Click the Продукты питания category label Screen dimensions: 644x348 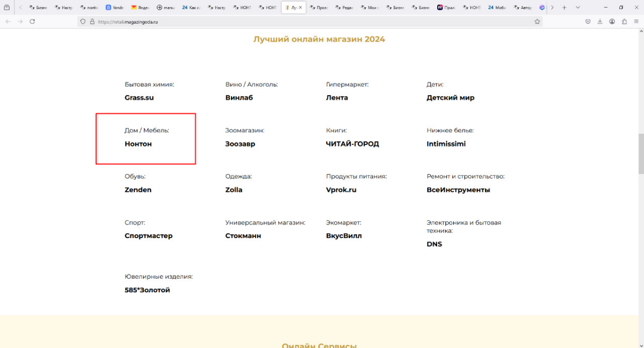coord(357,176)
